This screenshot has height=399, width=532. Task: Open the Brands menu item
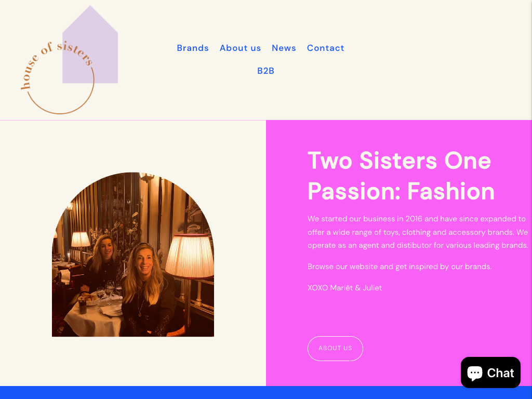193,48
